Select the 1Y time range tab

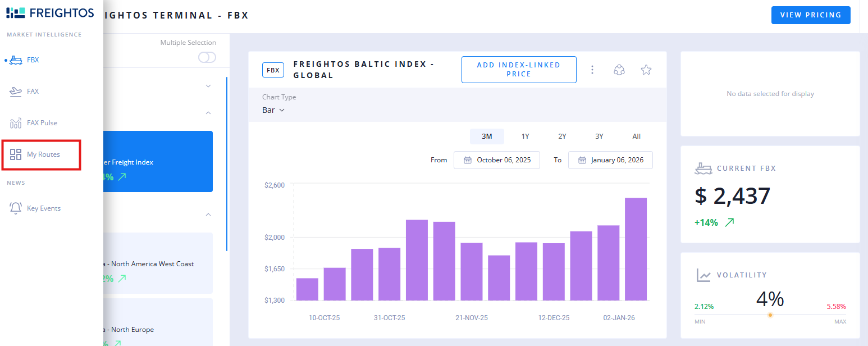(525, 136)
